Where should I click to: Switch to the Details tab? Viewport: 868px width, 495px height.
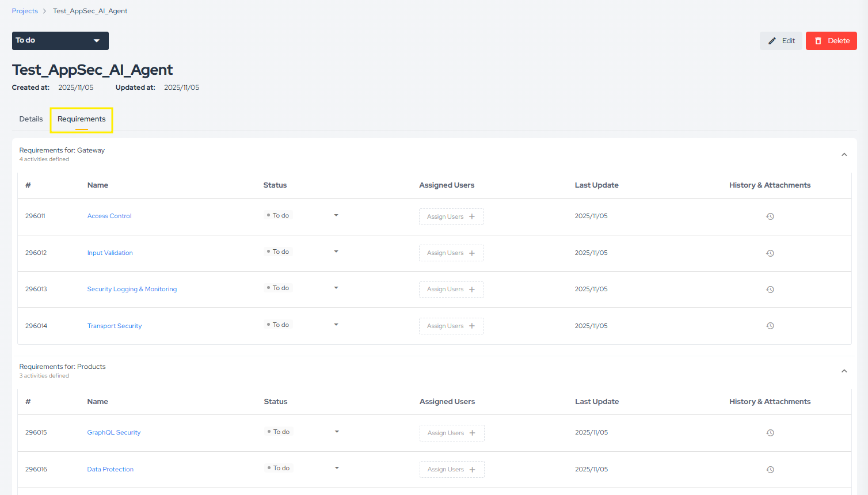(x=31, y=119)
